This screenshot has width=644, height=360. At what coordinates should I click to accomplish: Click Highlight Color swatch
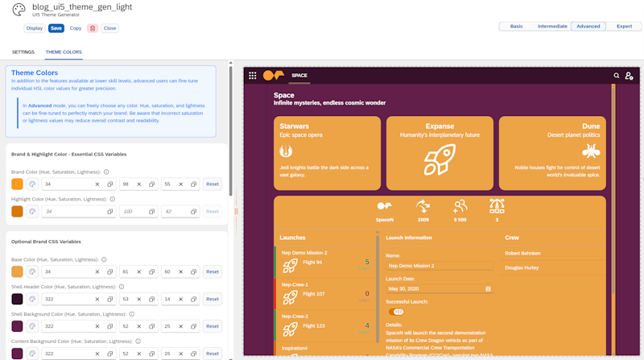tap(17, 211)
